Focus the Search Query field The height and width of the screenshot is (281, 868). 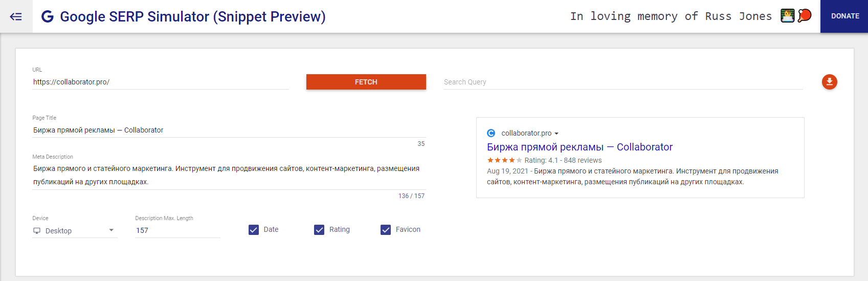point(622,82)
